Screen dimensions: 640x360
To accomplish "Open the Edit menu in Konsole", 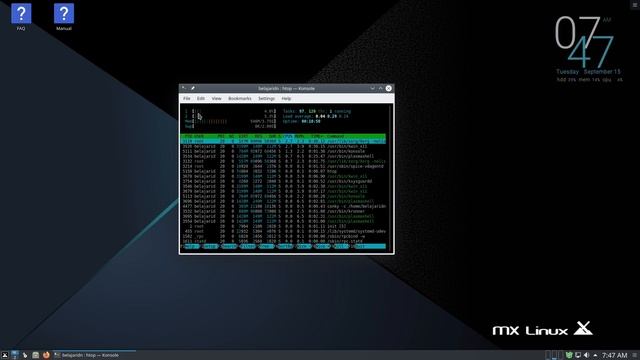I will [201, 98].
